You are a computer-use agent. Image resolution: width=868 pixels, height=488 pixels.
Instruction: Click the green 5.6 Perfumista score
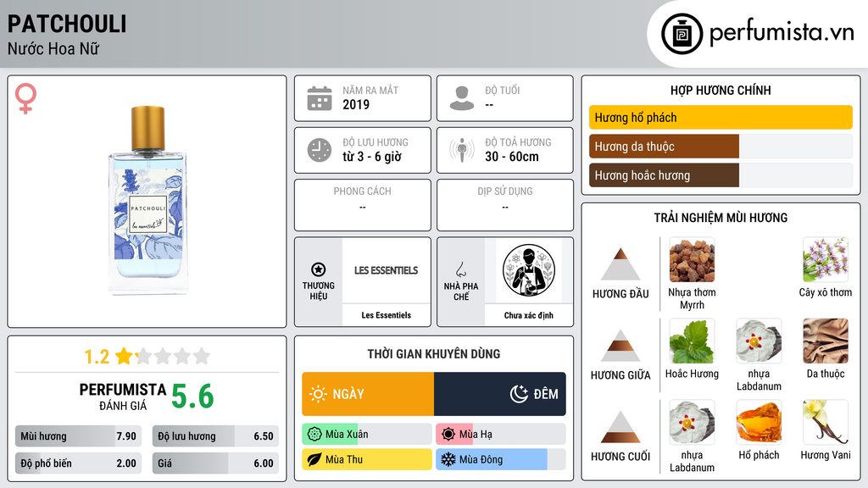192,396
